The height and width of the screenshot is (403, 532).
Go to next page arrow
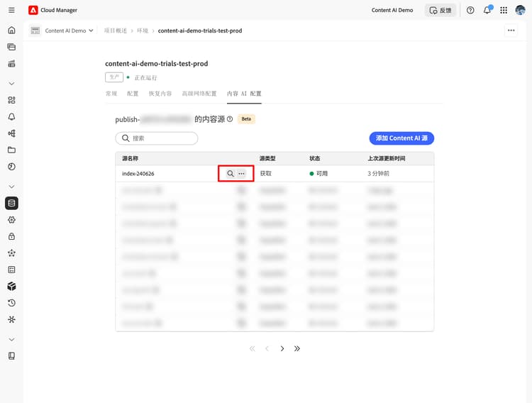tap(282, 348)
